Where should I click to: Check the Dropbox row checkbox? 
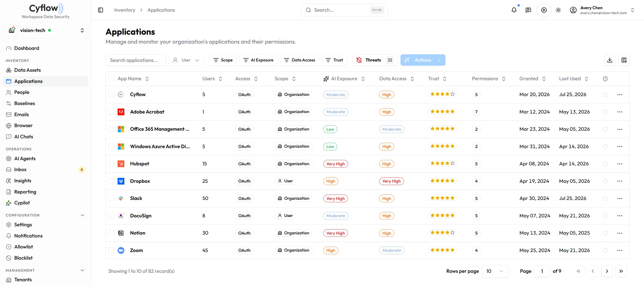(111, 181)
